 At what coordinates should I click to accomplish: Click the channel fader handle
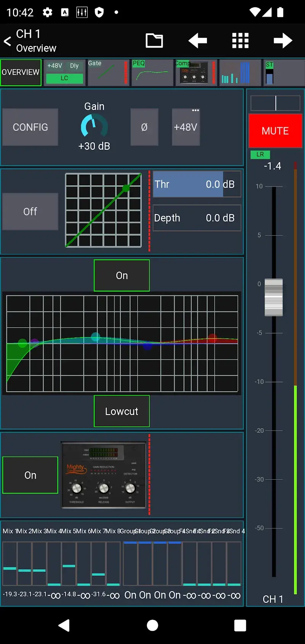[x=274, y=297]
